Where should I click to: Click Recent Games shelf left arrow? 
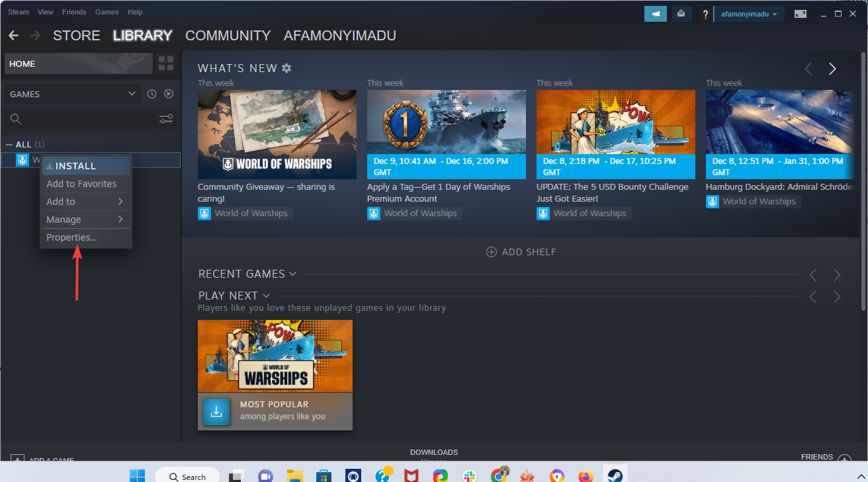pyautogui.click(x=813, y=274)
